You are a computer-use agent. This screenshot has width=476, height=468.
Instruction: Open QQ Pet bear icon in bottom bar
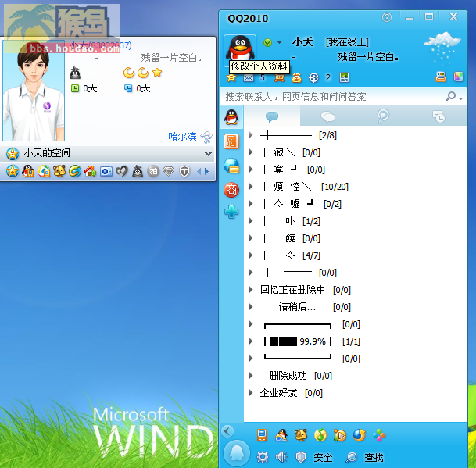click(x=301, y=435)
